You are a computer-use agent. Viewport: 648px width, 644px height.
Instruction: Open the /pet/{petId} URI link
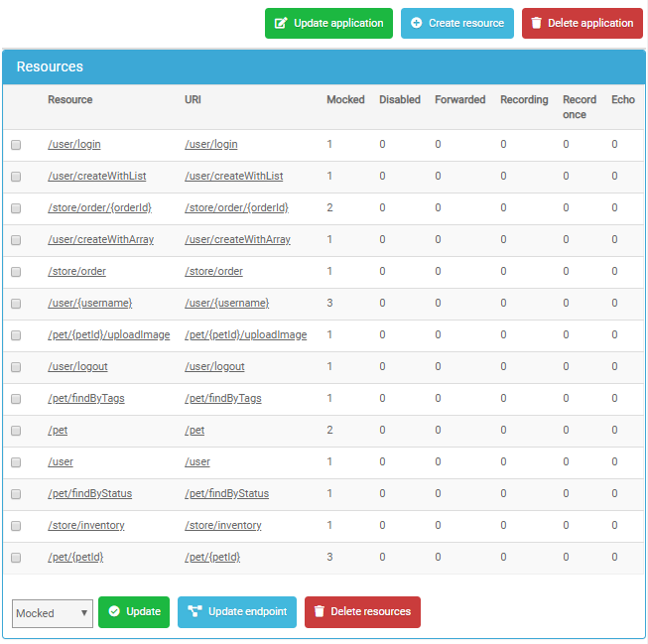coord(212,558)
